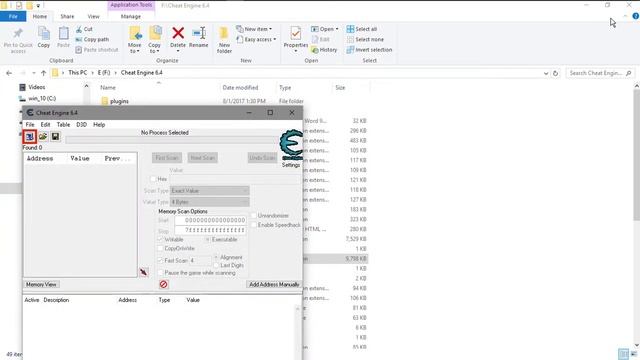This screenshot has width=640, height=360.
Task: Open Explorer help question mark icon
Action: [636, 16]
